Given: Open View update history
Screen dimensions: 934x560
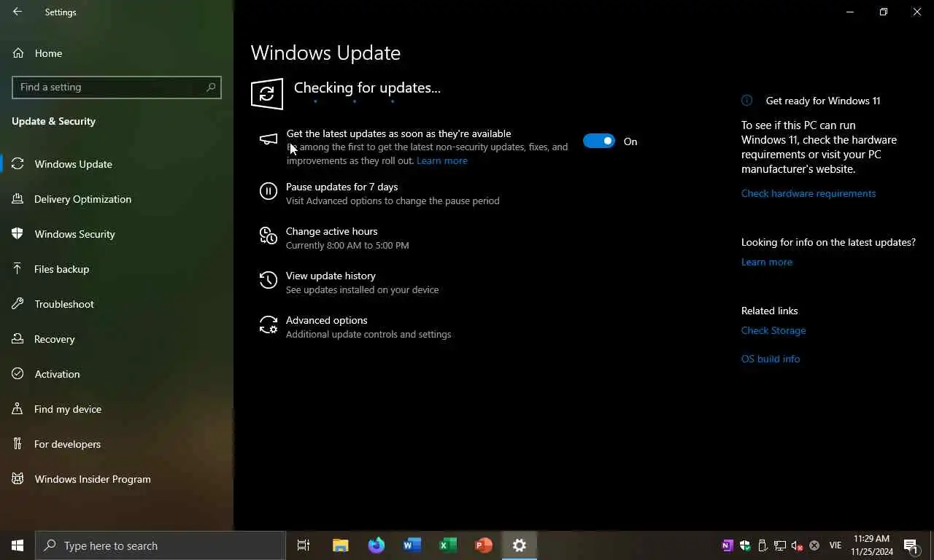Looking at the screenshot, I should click(331, 276).
